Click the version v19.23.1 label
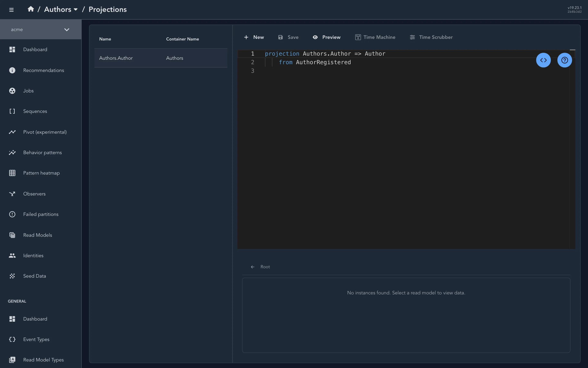The width and height of the screenshot is (588, 368). (x=575, y=8)
